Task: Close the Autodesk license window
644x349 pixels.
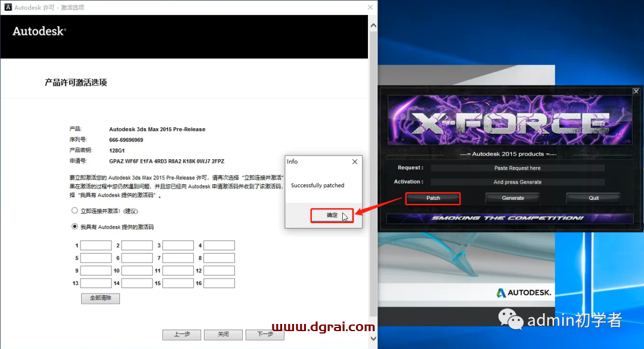Action: coord(370,7)
